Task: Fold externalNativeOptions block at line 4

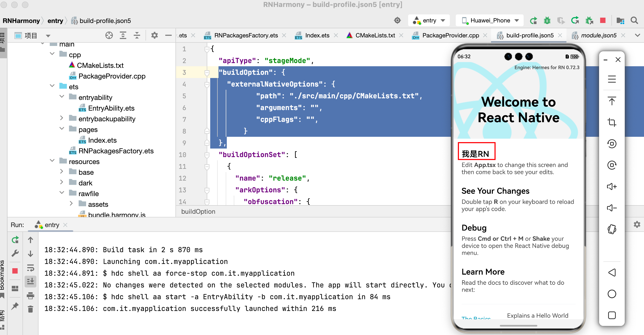Action: click(x=207, y=84)
